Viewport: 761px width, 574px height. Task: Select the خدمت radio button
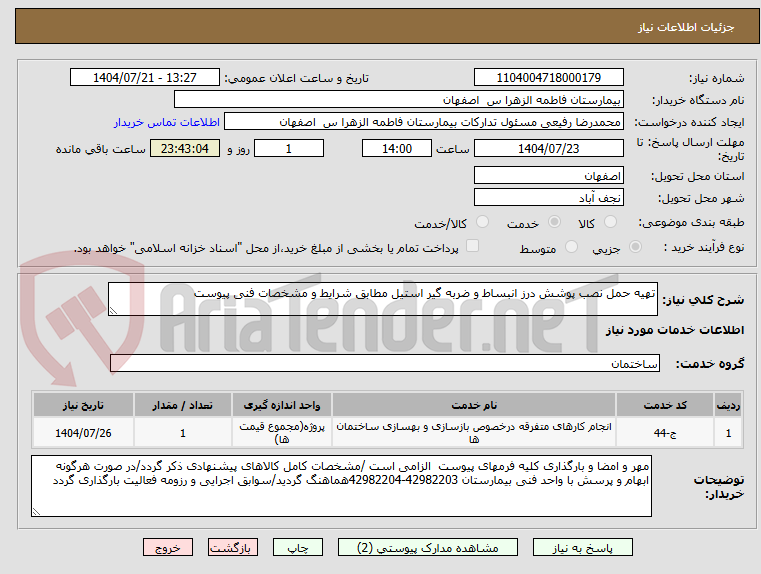tap(554, 222)
